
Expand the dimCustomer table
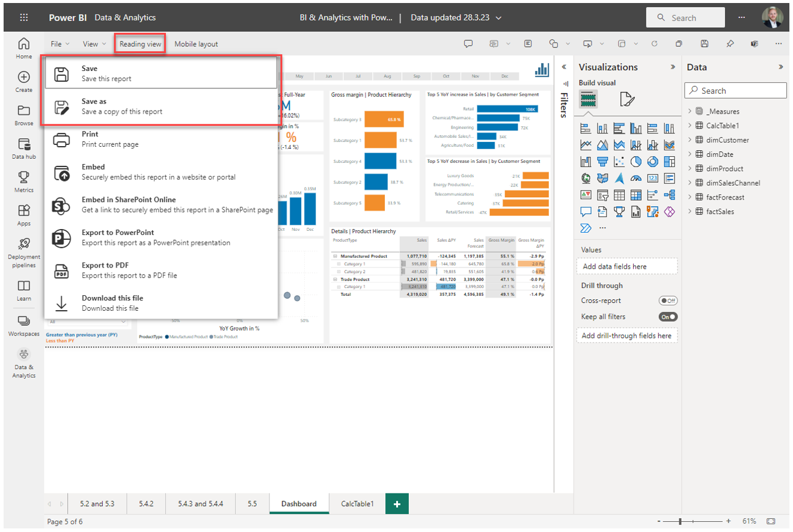(x=690, y=140)
